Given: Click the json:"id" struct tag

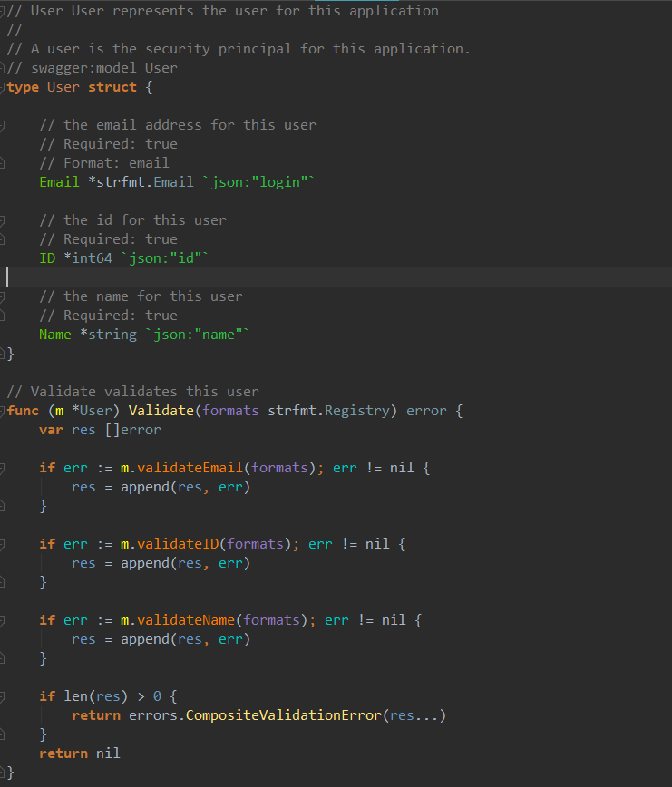Looking at the screenshot, I should [164, 258].
